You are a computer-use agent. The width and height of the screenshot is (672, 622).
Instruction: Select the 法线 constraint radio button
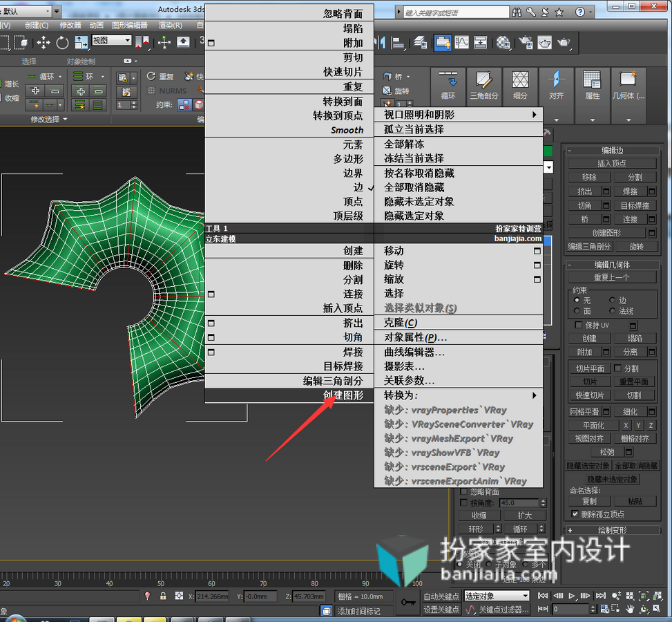[x=612, y=310]
